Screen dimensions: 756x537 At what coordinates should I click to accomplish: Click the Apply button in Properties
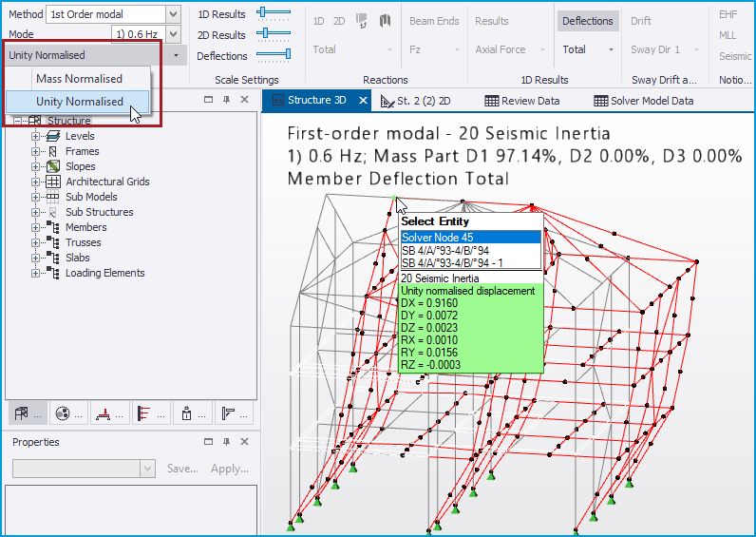click(229, 469)
